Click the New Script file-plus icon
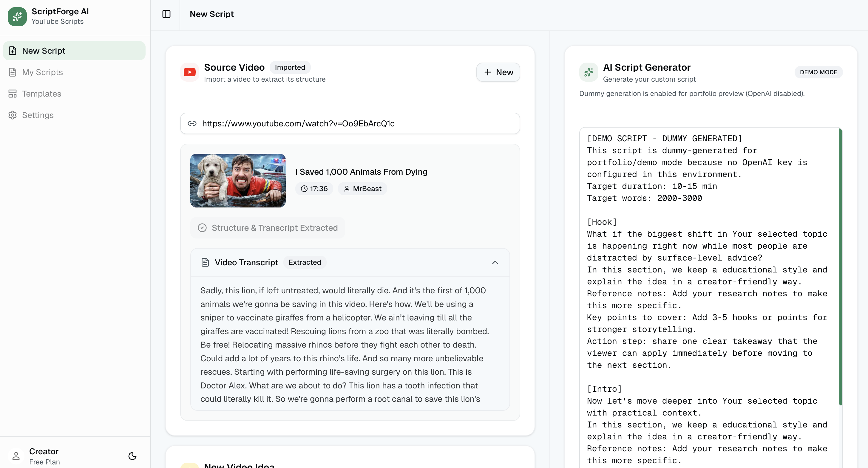Viewport: 868px width, 468px height. point(13,50)
